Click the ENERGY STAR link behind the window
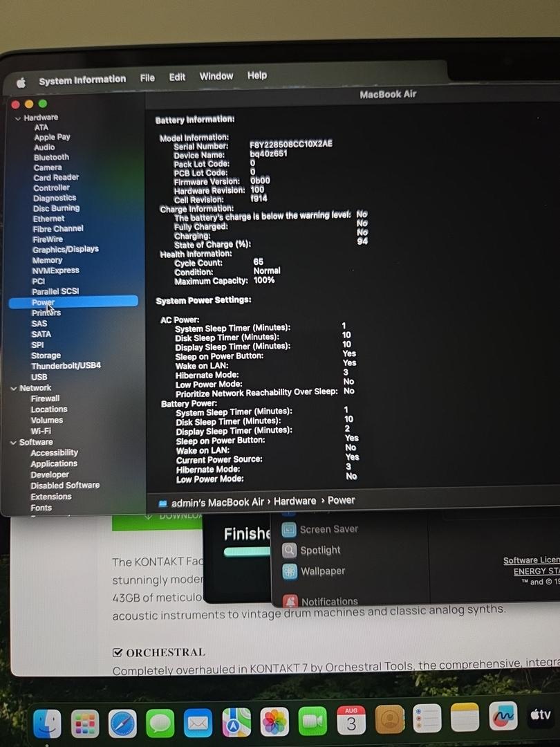 pyautogui.click(x=536, y=571)
